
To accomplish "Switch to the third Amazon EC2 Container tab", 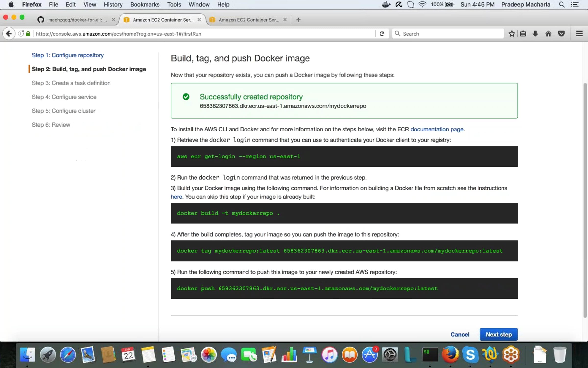I will point(248,20).
